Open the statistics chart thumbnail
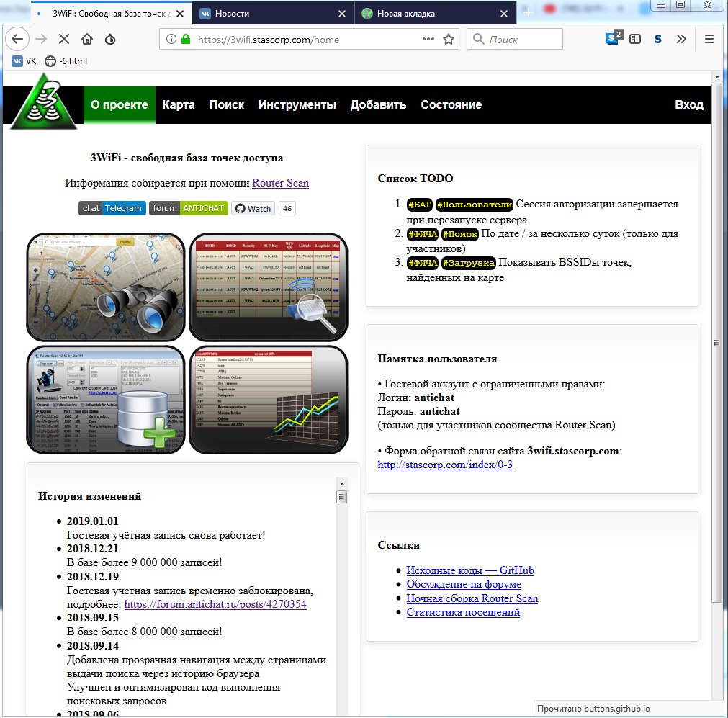 269,400
